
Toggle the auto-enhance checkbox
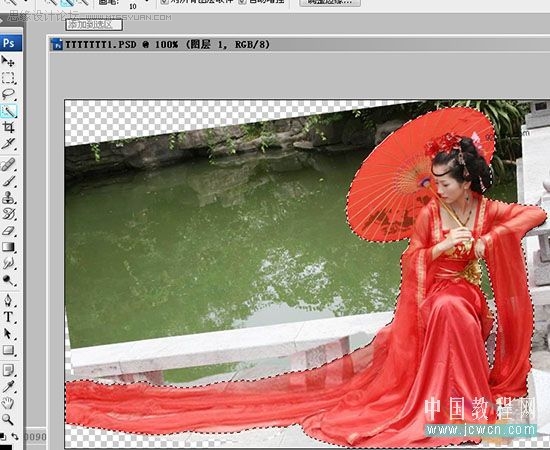click(x=243, y=2)
